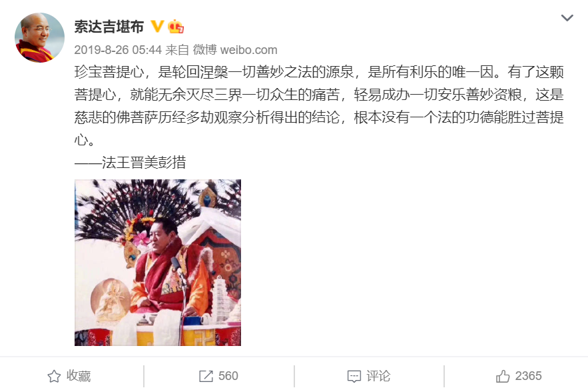Click the post line starting with 菩提心，就能

(319, 95)
